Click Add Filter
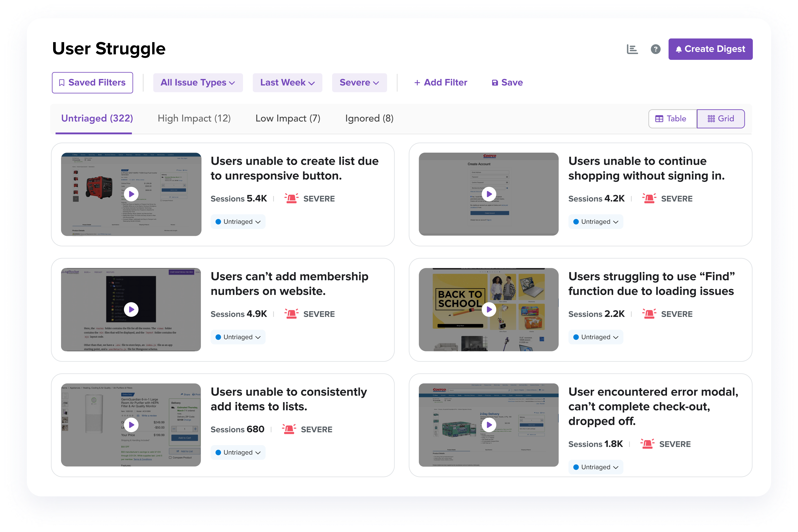 pyautogui.click(x=440, y=83)
